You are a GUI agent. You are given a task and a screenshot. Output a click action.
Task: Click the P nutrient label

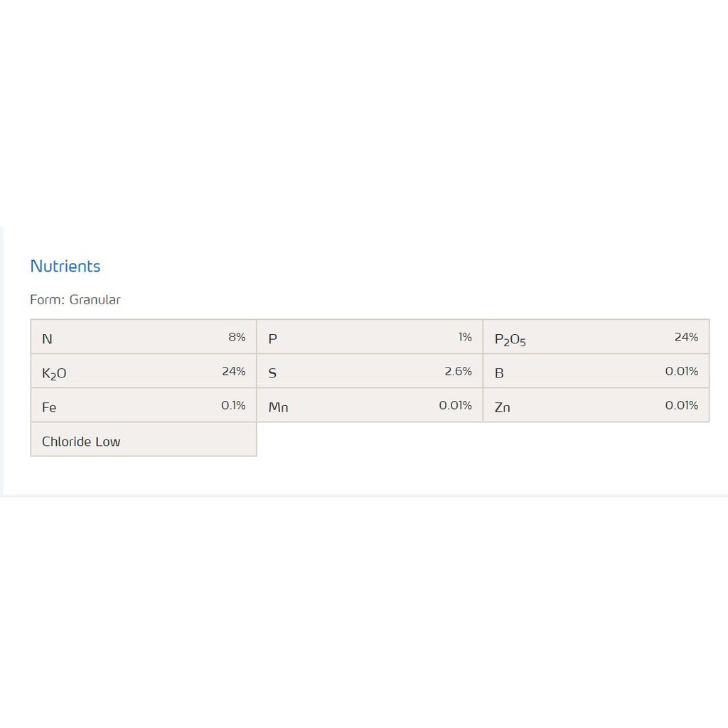point(272,339)
